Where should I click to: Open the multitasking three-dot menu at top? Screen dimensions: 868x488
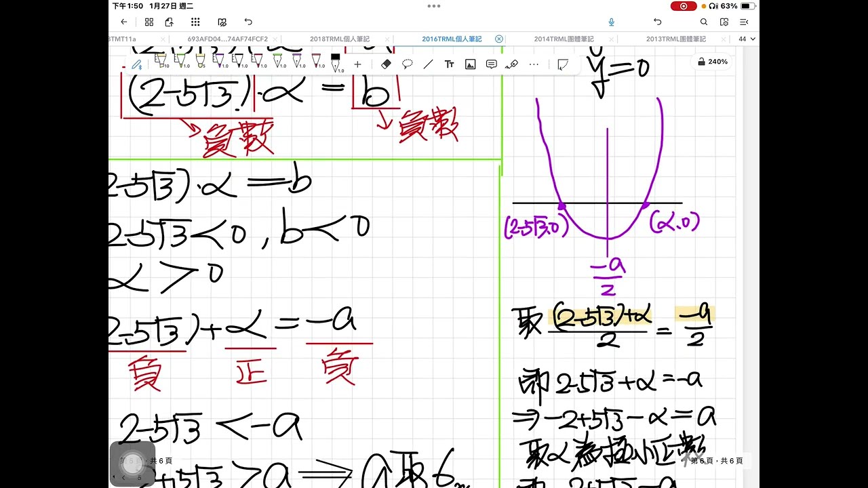coord(434,6)
